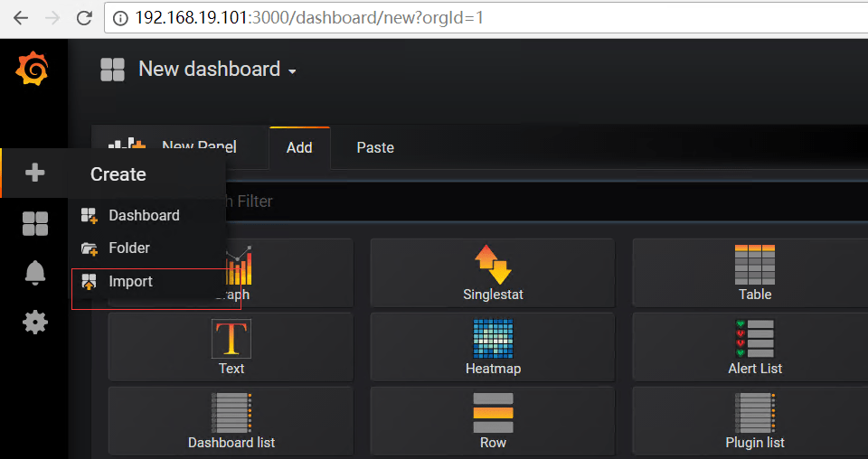Add a Table panel
Viewport: 868px width, 459px height.
755,273
